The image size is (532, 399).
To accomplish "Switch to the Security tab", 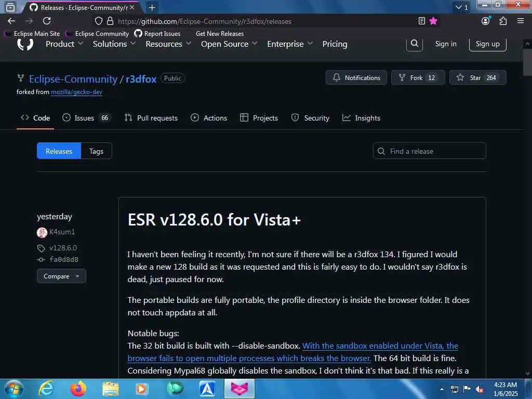I will [x=310, y=118].
